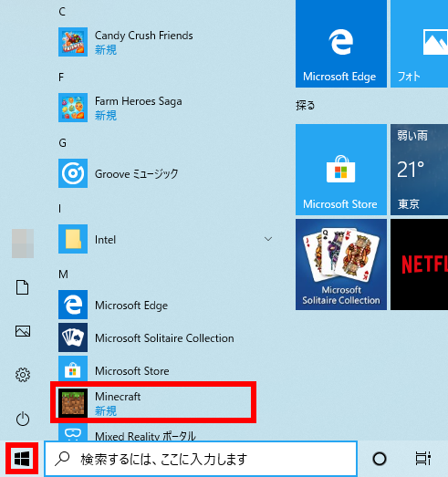The width and height of the screenshot is (448, 477).
Task: Click the Windows Start button
Action: tap(22, 459)
